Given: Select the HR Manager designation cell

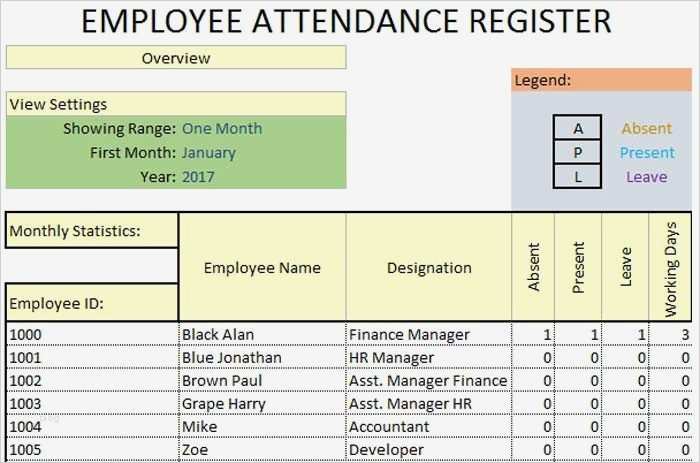Looking at the screenshot, I should [x=429, y=357].
